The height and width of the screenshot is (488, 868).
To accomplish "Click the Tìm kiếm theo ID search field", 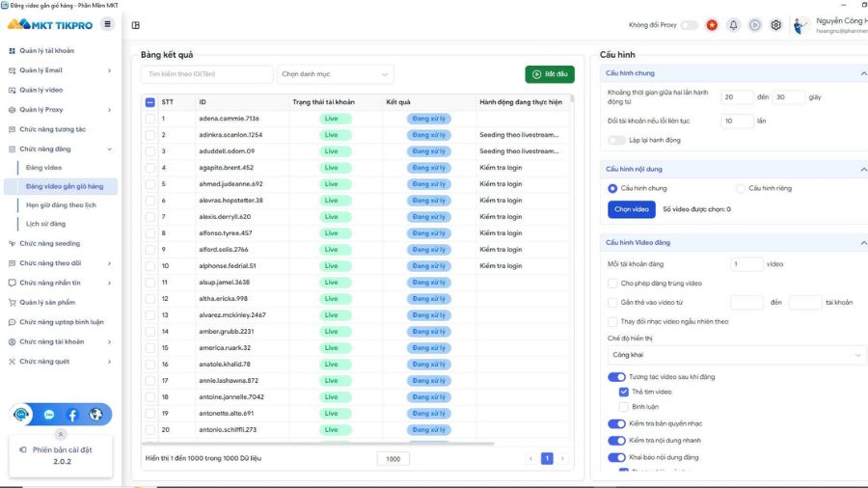I will (206, 74).
